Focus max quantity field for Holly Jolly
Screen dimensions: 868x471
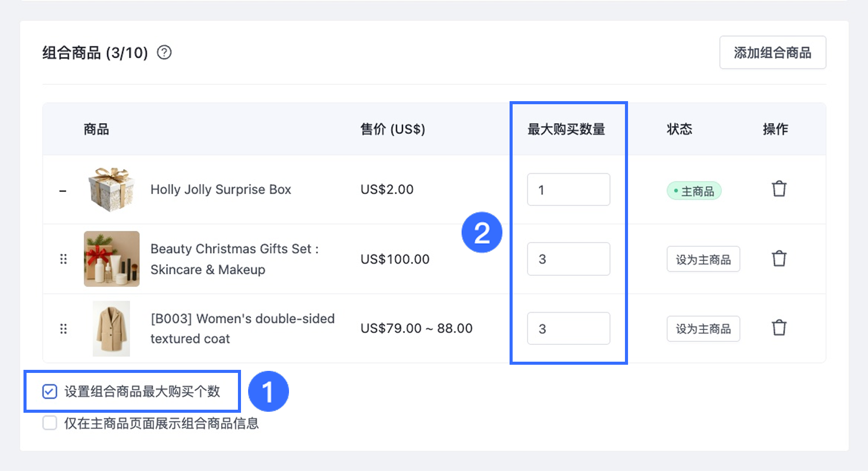point(568,190)
